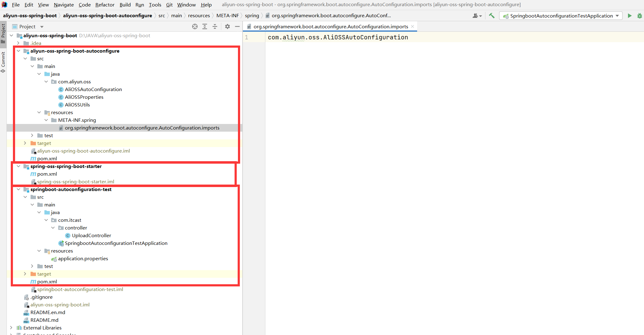Select spring-oss-spring-boot-starter.iml file
The height and width of the screenshot is (335, 644).
[75, 181]
